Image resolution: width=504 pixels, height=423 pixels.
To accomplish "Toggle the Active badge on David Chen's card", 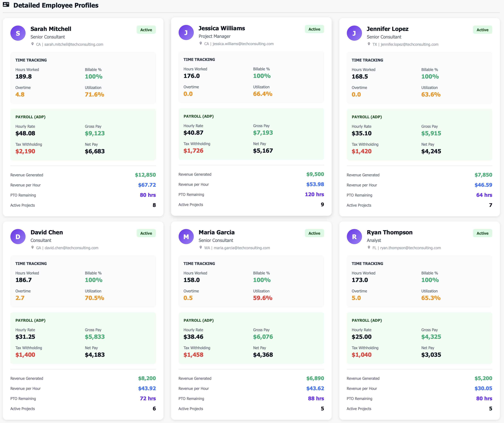I will [146, 233].
